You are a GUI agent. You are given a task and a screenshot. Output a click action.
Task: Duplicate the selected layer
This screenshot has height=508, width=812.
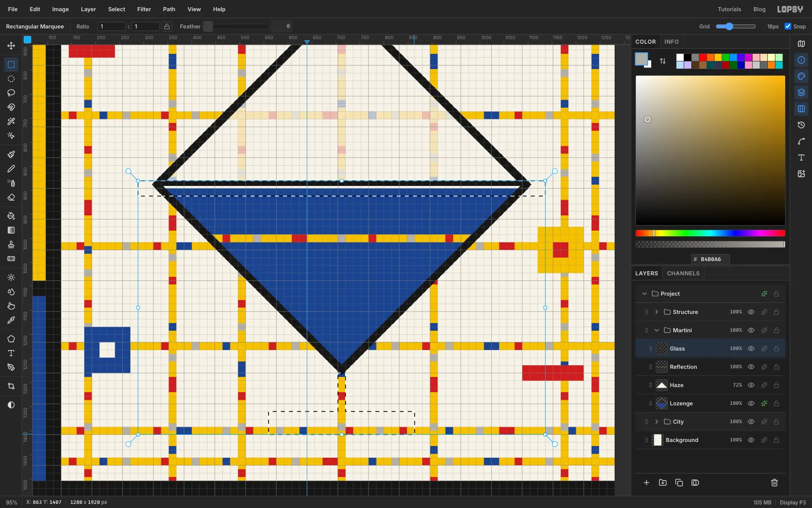point(679,483)
